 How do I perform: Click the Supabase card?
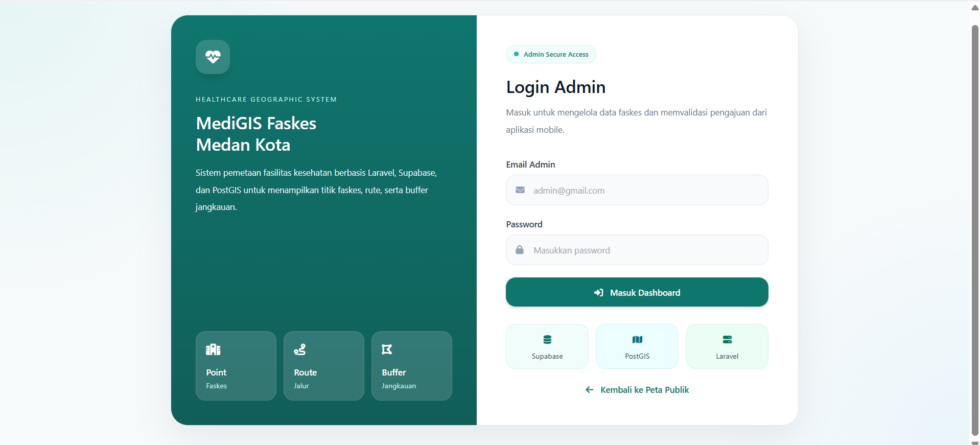click(x=547, y=346)
